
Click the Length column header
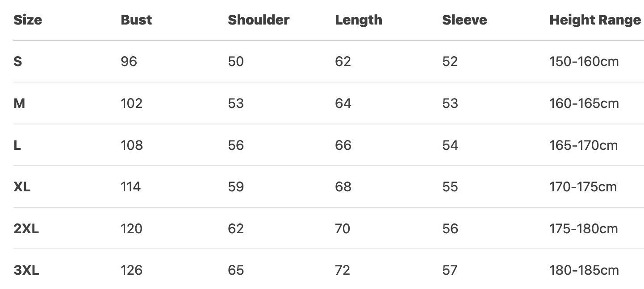pos(359,20)
